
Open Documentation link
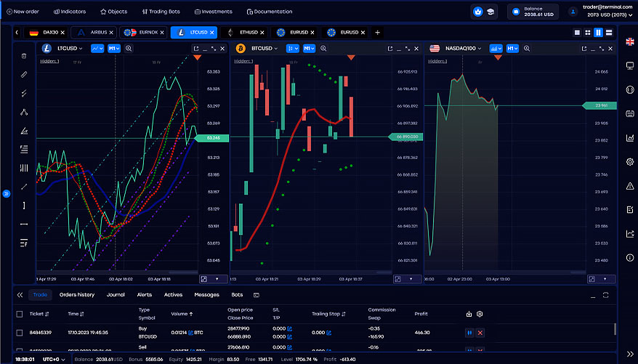pos(270,12)
